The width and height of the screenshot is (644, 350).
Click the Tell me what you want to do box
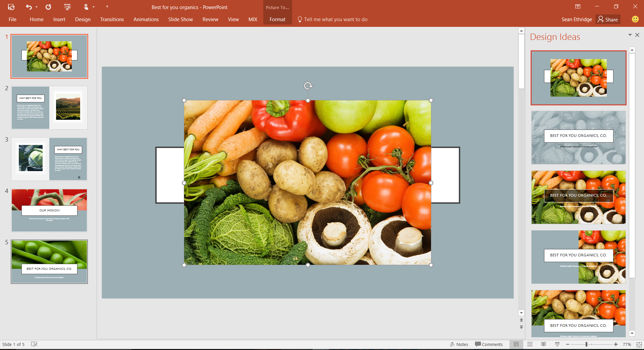coord(332,19)
